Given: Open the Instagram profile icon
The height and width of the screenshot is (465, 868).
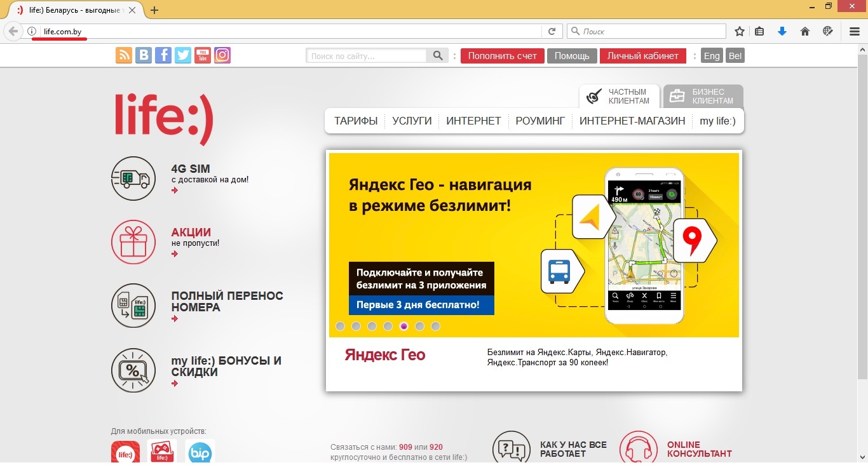Looking at the screenshot, I should (x=222, y=55).
